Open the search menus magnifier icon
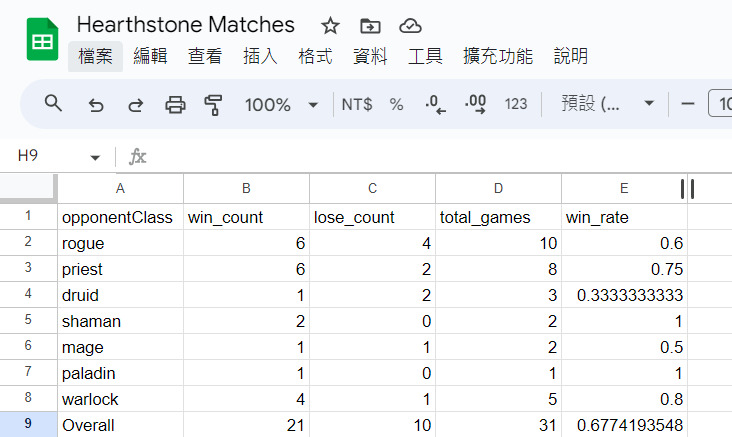Image resolution: width=732 pixels, height=437 pixels. pyautogui.click(x=54, y=104)
